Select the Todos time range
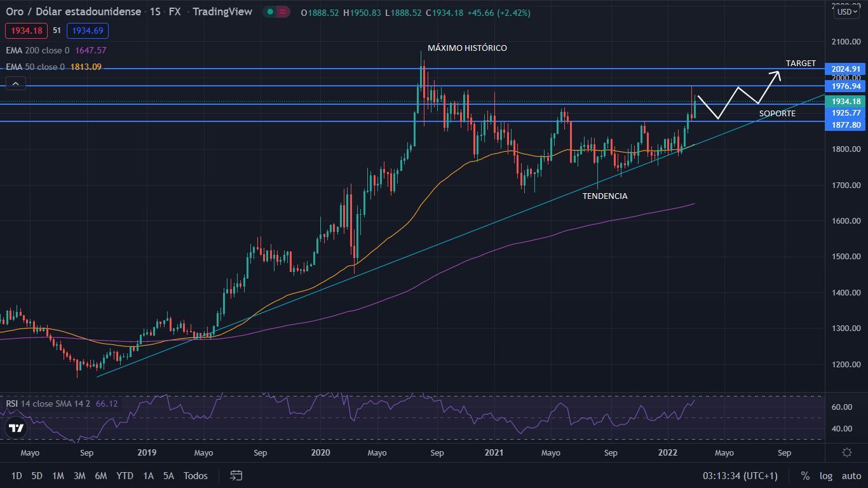 pos(196,475)
